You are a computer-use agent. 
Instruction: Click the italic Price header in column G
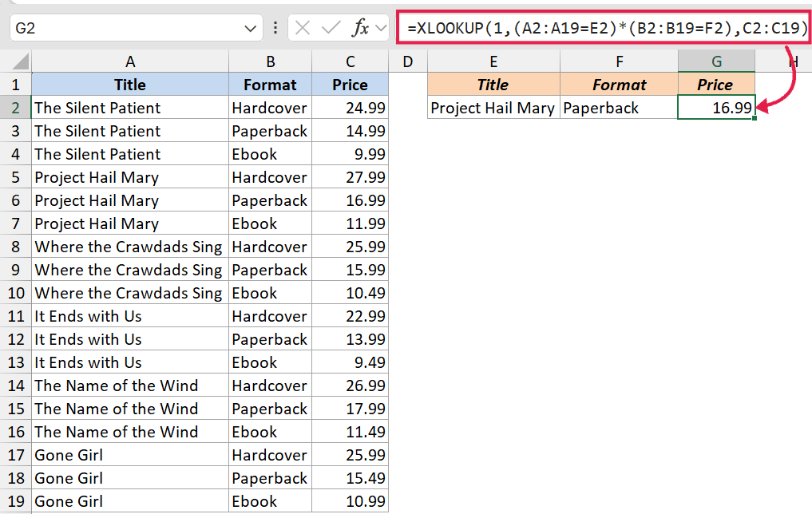point(716,85)
